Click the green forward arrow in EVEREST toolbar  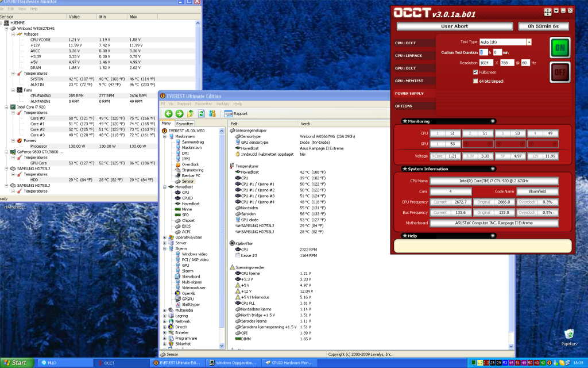(179, 113)
